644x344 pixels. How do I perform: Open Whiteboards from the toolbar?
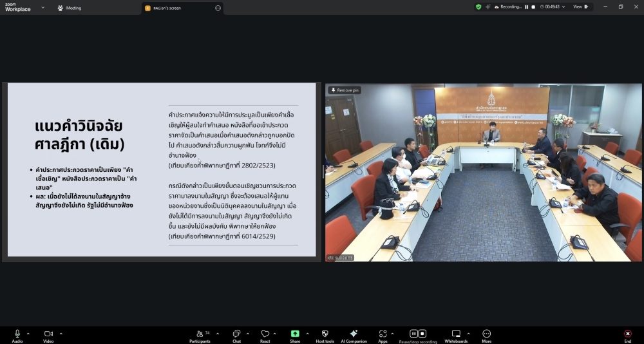click(456, 334)
